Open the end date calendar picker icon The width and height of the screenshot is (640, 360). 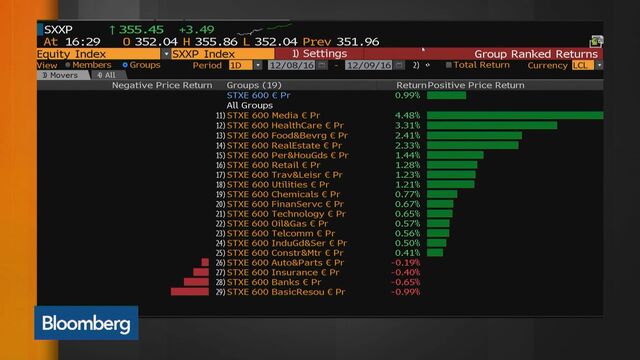click(399, 65)
